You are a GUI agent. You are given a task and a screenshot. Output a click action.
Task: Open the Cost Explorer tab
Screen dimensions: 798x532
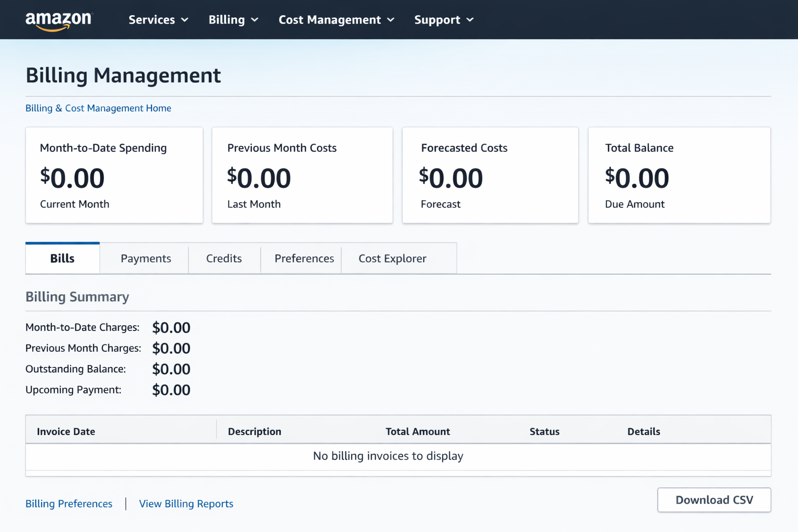pos(392,258)
